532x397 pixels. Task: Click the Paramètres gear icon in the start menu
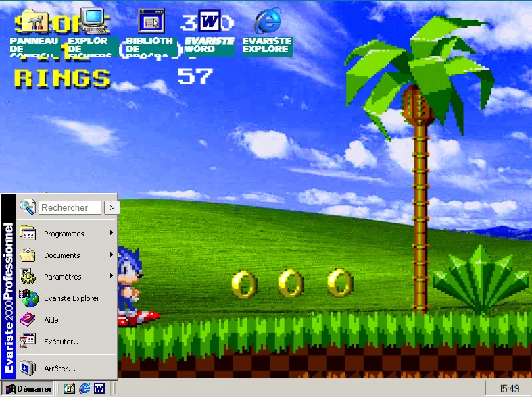pos(28,276)
